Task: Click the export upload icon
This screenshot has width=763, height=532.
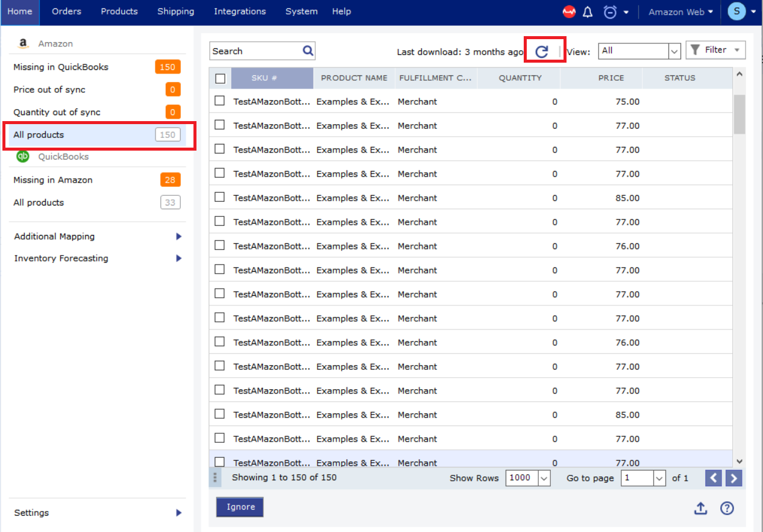Action: (700, 509)
